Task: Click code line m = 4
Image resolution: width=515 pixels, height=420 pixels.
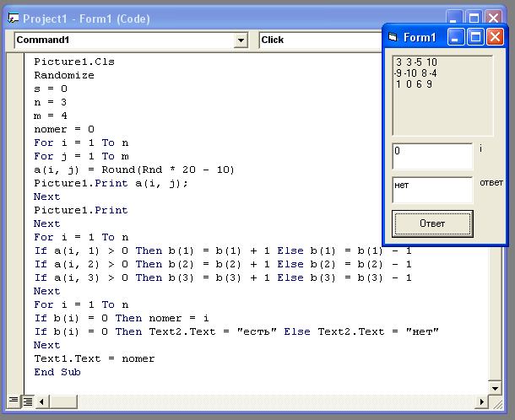Action: pyautogui.click(x=51, y=116)
